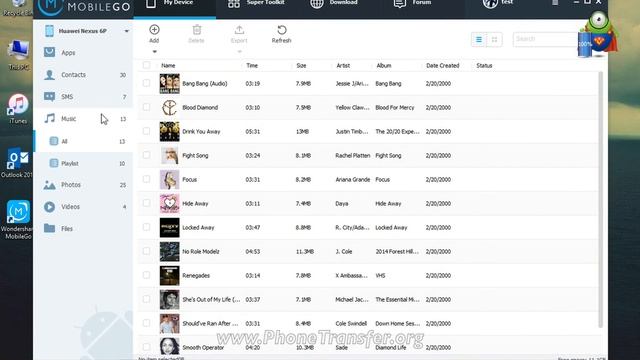Image resolution: width=640 pixels, height=360 pixels.
Task: Click the Add music plus icon
Action: point(154,29)
